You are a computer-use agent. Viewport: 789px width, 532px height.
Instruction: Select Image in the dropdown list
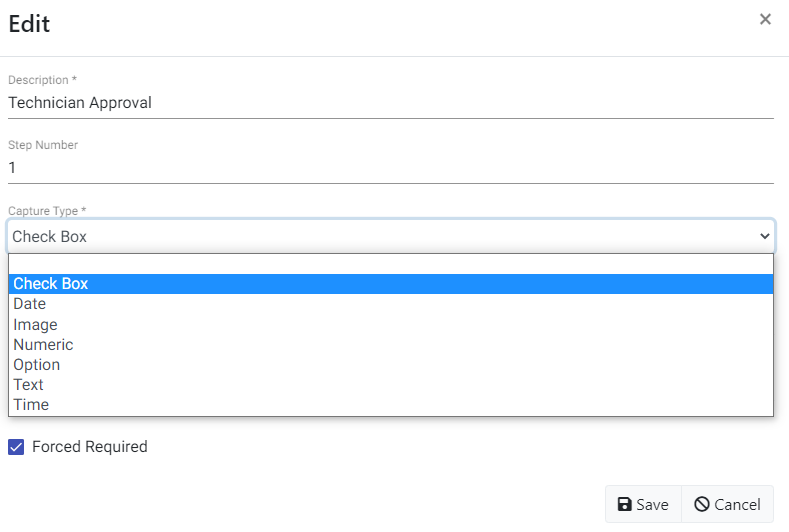pyautogui.click(x=35, y=325)
